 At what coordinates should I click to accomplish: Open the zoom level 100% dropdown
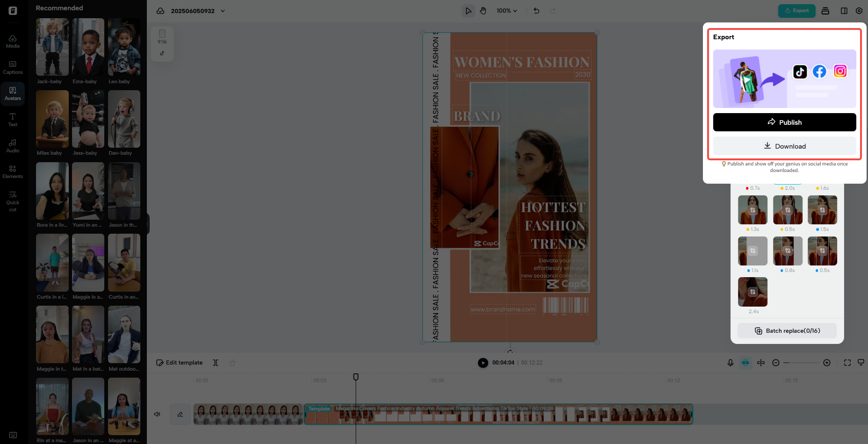pos(507,11)
